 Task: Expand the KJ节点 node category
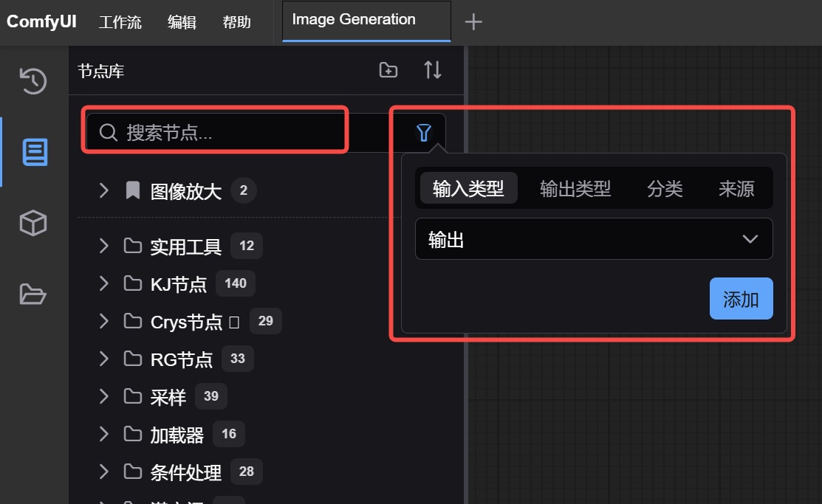point(103,283)
